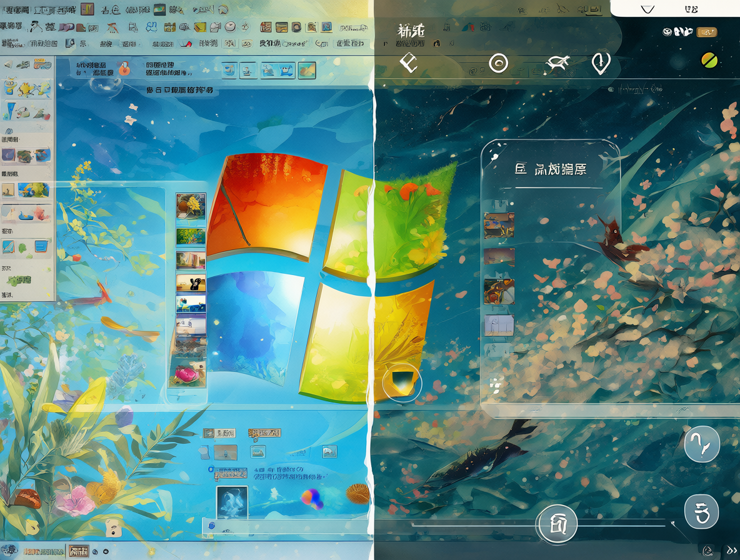Click the round curled arrow icon in top row
The height and width of the screenshot is (560, 740).
[223, 9]
